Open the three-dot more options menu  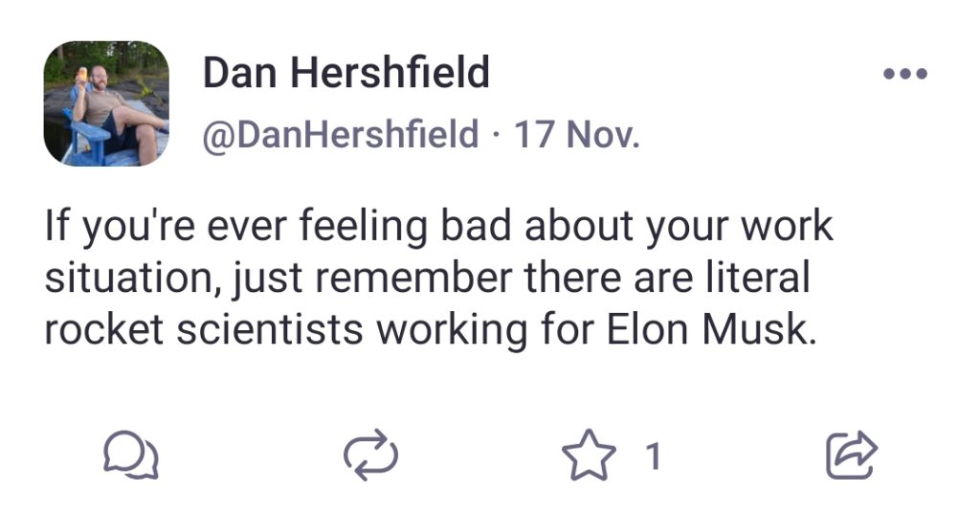click(x=905, y=74)
